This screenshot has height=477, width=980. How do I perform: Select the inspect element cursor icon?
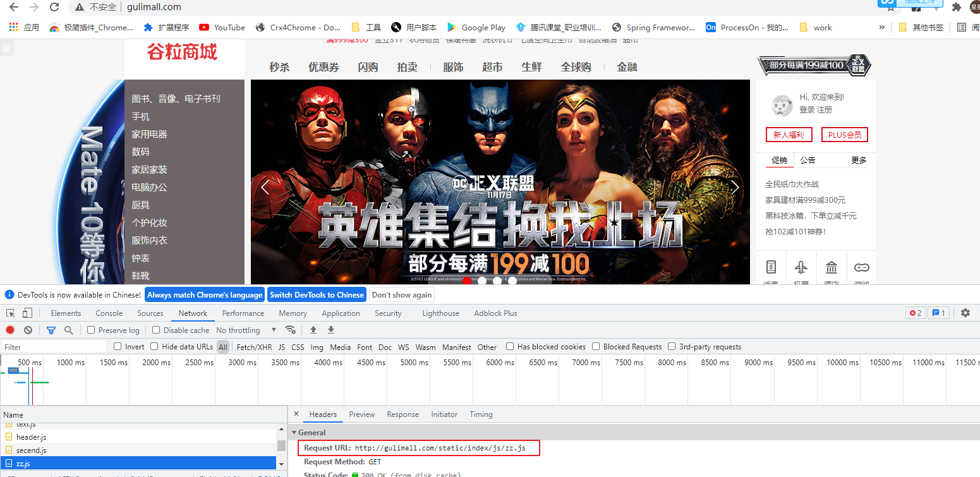click(x=11, y=313)
